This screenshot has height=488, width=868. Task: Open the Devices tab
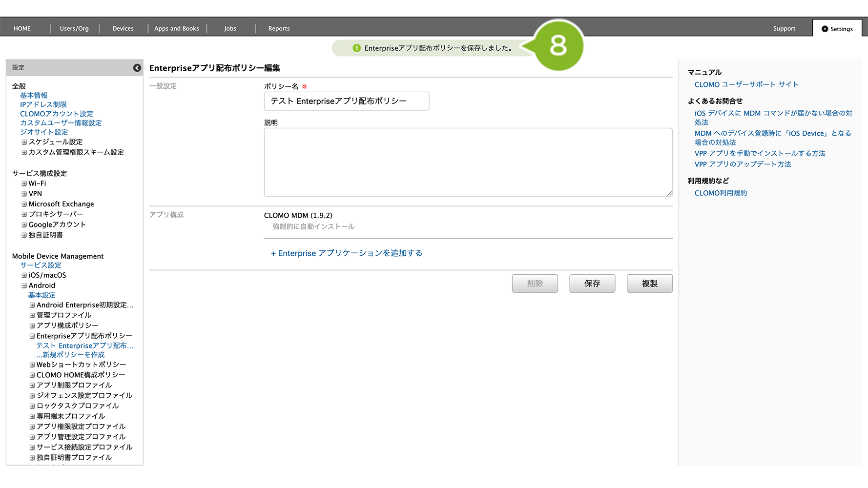click(123, 29)
